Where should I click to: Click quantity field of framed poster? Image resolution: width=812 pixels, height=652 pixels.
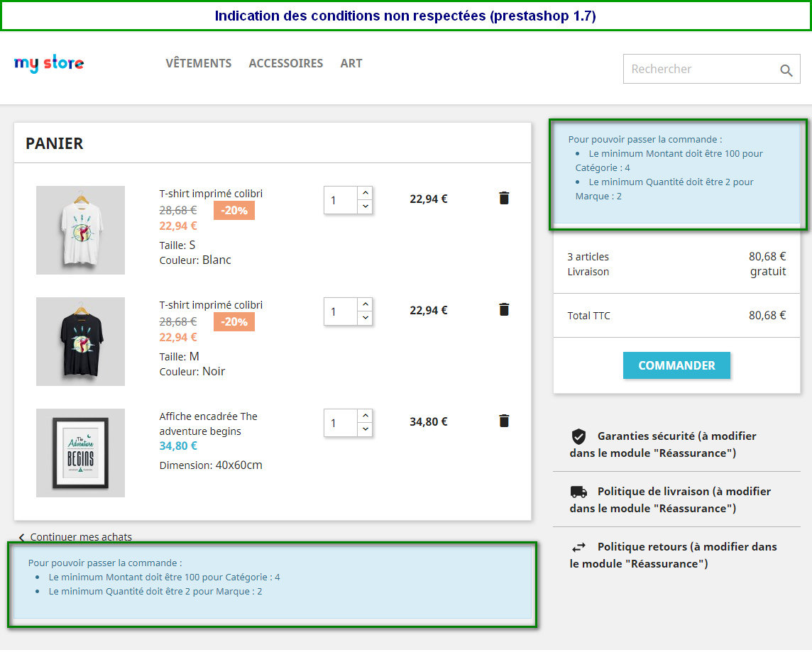(x=341, y=423)
